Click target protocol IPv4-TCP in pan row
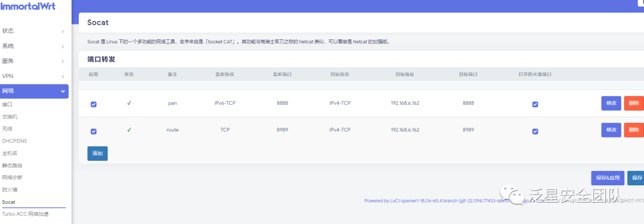This screenshot has height=224, width=644. (x=340, y=103)
